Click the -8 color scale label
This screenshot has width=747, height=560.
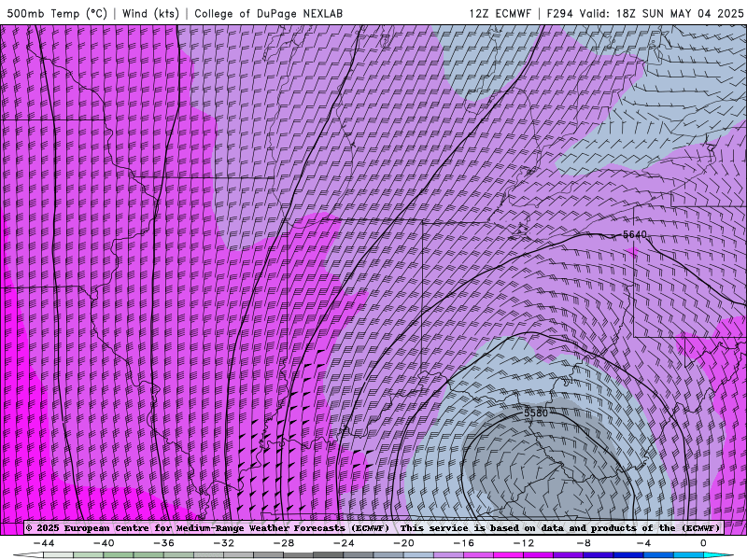click(583, 543)
